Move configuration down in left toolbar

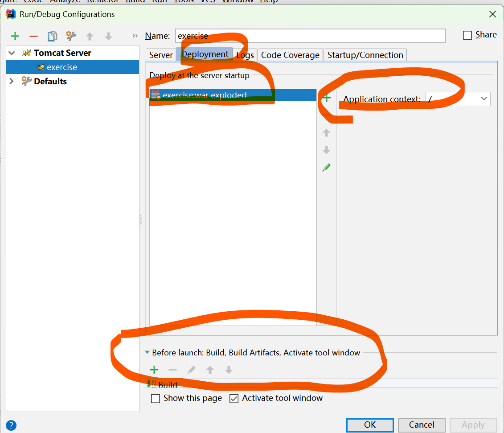pos(109,37)
